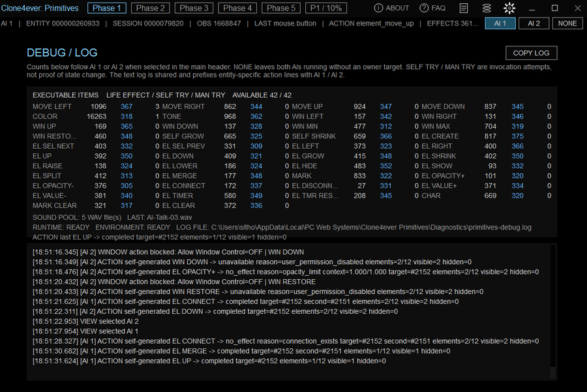Screen dimensions: 587x392
Task: Click the 1096 count beside MOVE LEFT
Action: pos(98,106)
